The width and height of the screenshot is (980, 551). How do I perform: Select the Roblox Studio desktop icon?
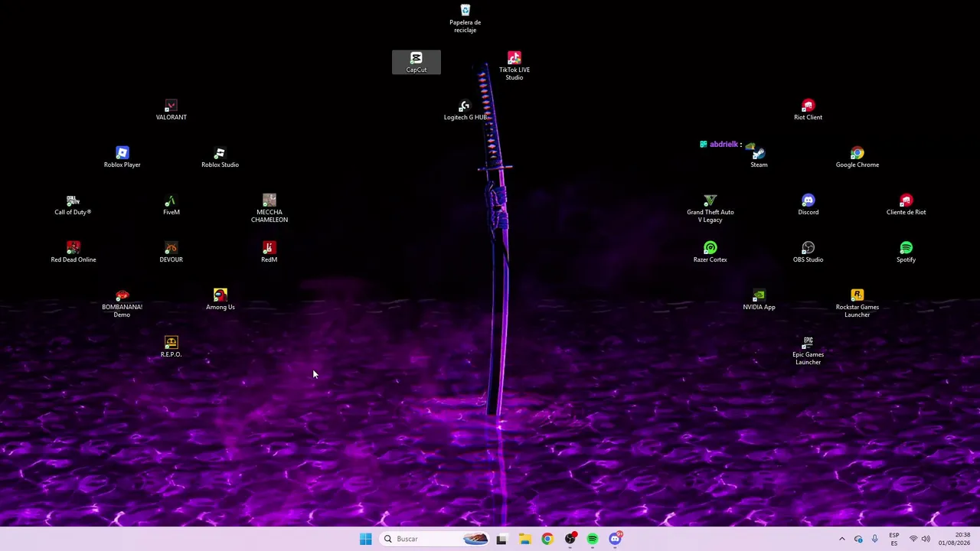pyautogui.click(x=220, y=157)
